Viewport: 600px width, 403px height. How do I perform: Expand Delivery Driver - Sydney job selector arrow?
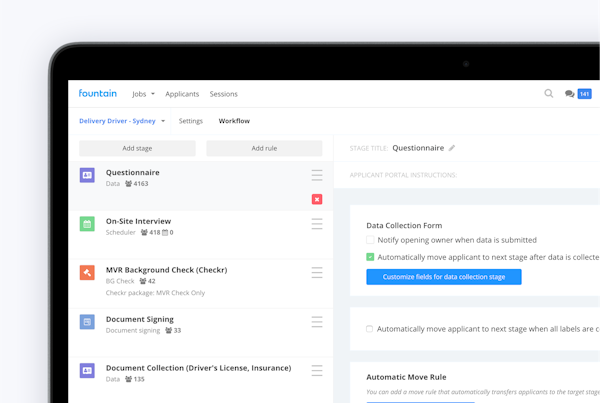coord(163,121)
